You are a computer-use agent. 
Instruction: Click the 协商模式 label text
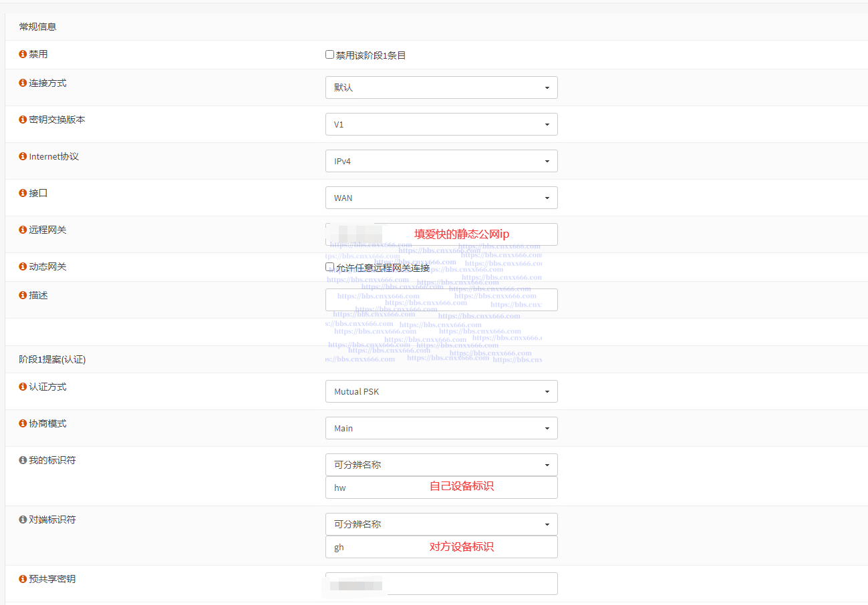47,423
